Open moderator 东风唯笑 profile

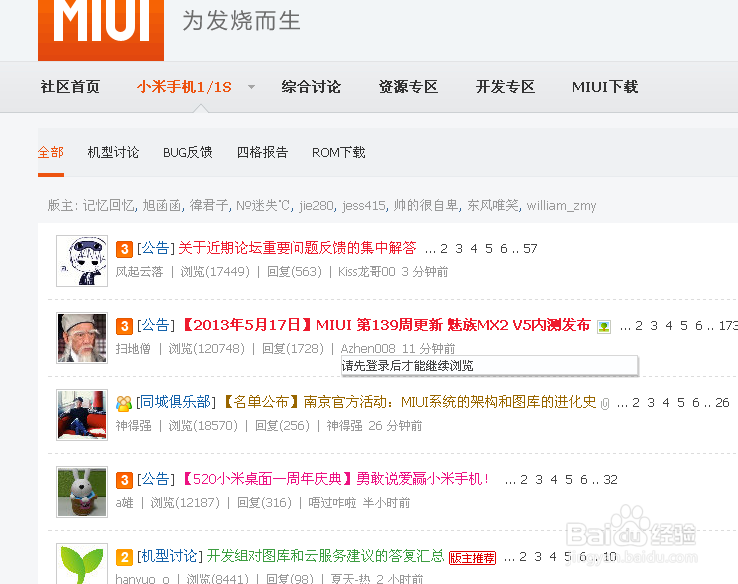tap(493, 206)
